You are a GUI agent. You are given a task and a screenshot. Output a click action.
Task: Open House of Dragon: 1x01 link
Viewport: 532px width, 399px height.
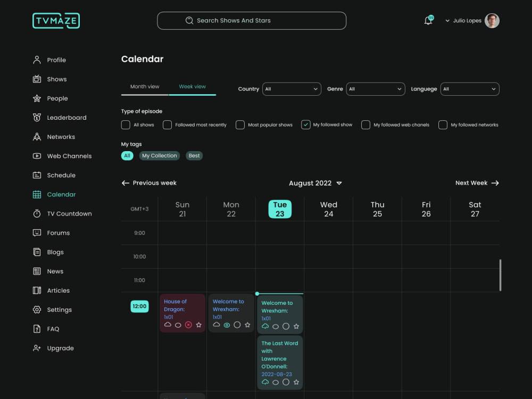pos(175,309)
